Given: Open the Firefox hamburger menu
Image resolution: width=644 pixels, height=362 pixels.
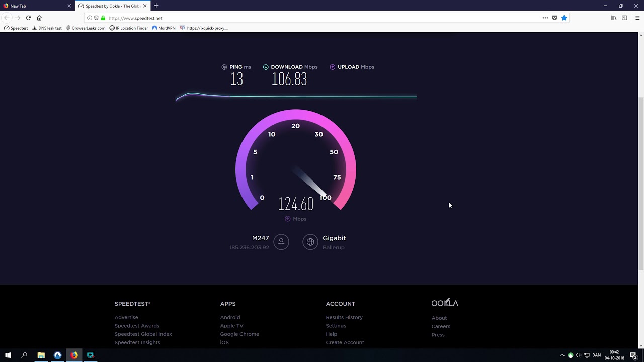Looking at the screenshot, I should pyautogui.click(x=637, y=18).
